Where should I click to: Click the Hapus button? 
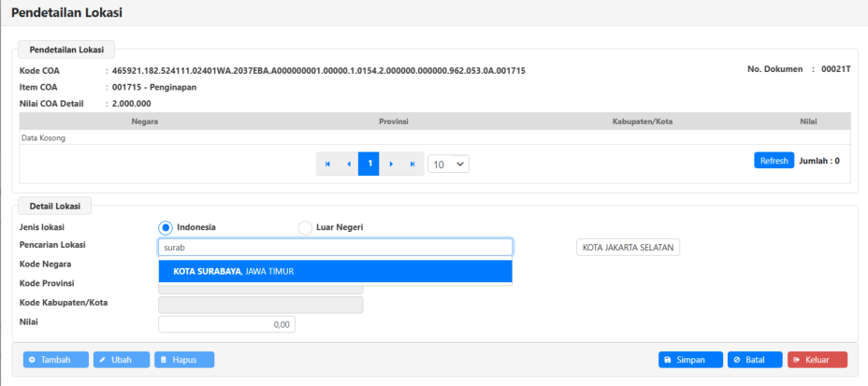pos(184,360)
